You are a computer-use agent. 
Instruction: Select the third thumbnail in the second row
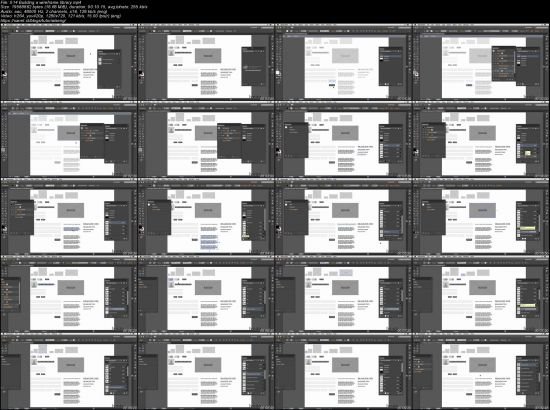344,139
